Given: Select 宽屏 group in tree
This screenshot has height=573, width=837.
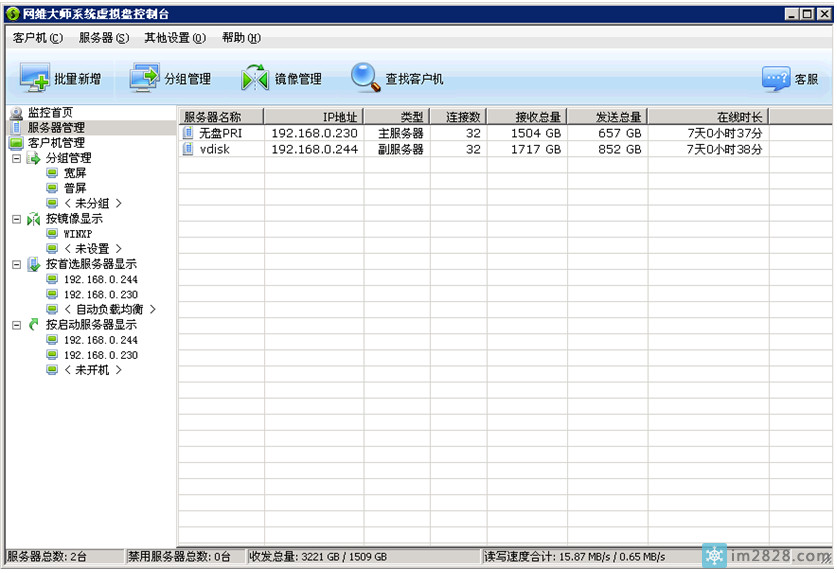Looking at the screenshot, I should (x=75, y=173).
